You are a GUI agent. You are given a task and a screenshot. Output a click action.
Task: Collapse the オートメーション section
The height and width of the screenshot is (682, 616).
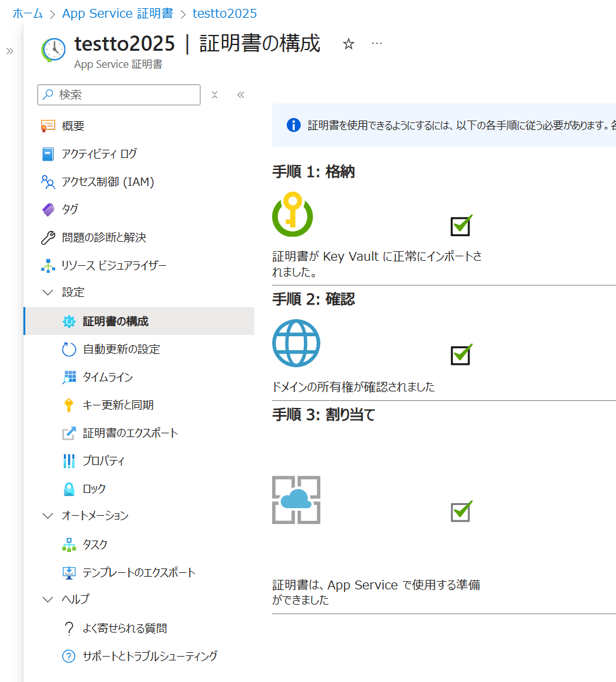pos(48,516)
